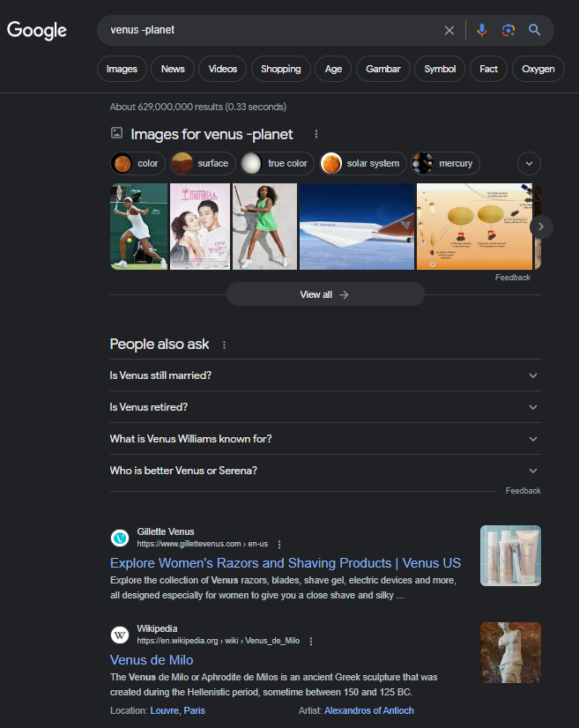Open the Paris location link
579x728 pixels.
pyautogui.click(x=194, y=710)
